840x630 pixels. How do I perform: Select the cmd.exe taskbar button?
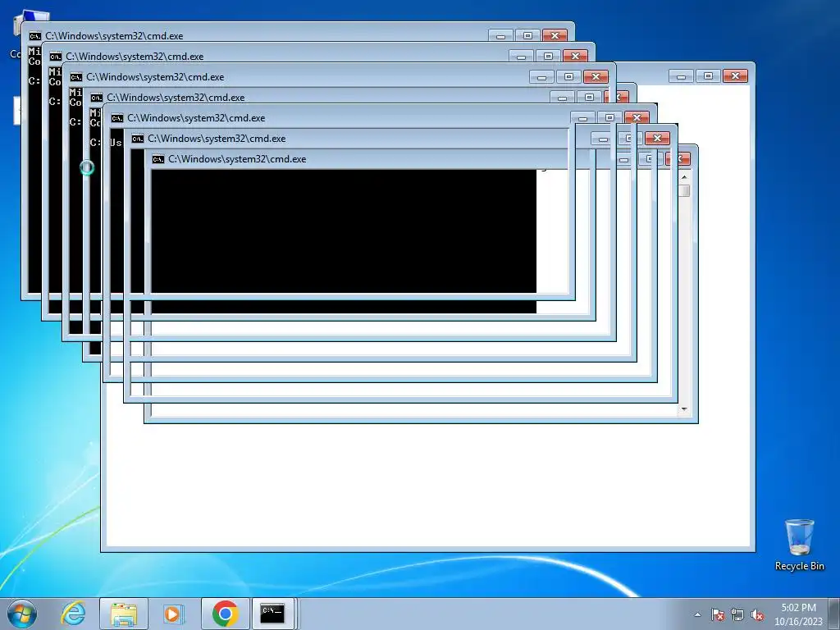coord(272,614)
